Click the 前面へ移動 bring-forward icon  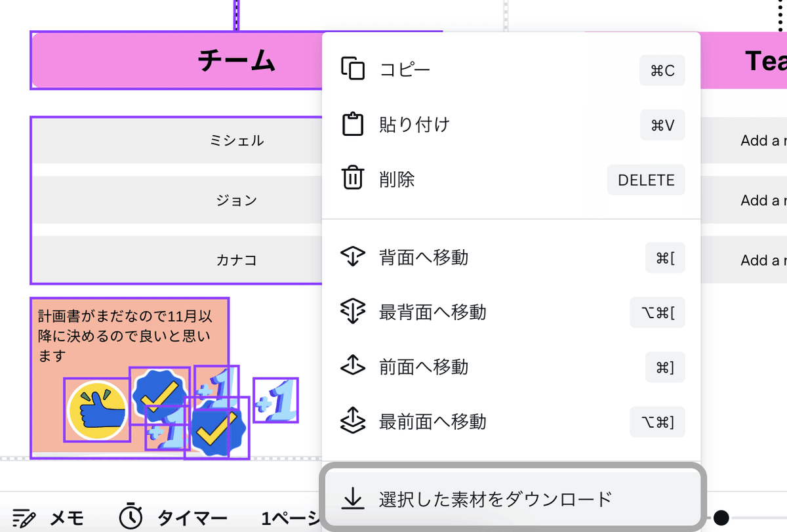tap(353, 367)
